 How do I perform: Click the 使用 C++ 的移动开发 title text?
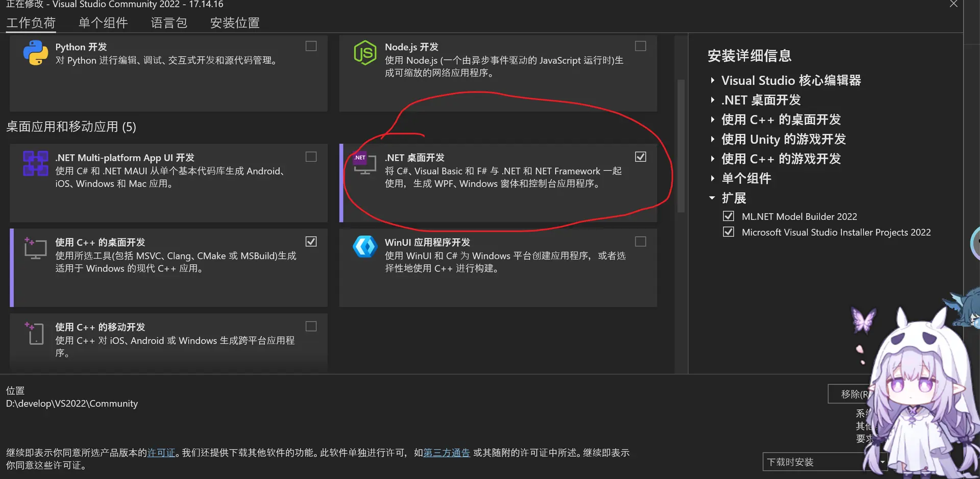100,327
